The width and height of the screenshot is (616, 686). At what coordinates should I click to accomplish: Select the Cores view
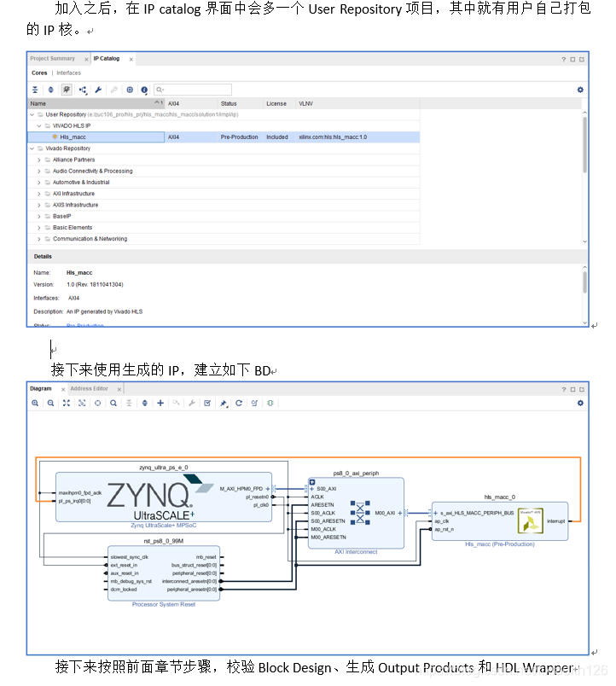pyautogui.click(x=39, y=73)
